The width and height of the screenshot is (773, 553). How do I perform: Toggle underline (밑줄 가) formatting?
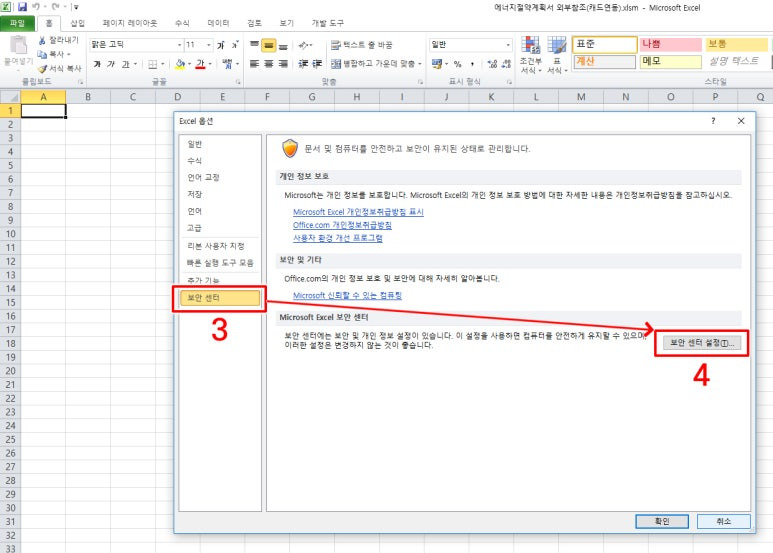126,64
